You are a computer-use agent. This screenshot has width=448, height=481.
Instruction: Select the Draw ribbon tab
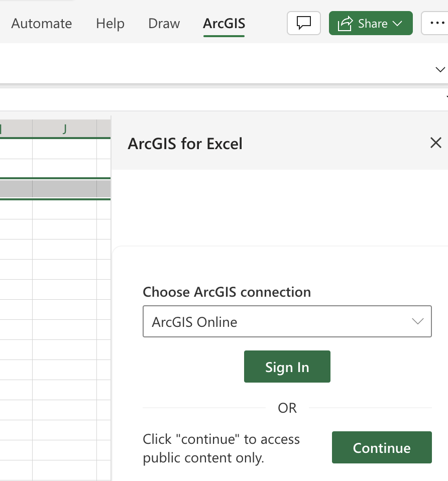(x=164, y=24)
